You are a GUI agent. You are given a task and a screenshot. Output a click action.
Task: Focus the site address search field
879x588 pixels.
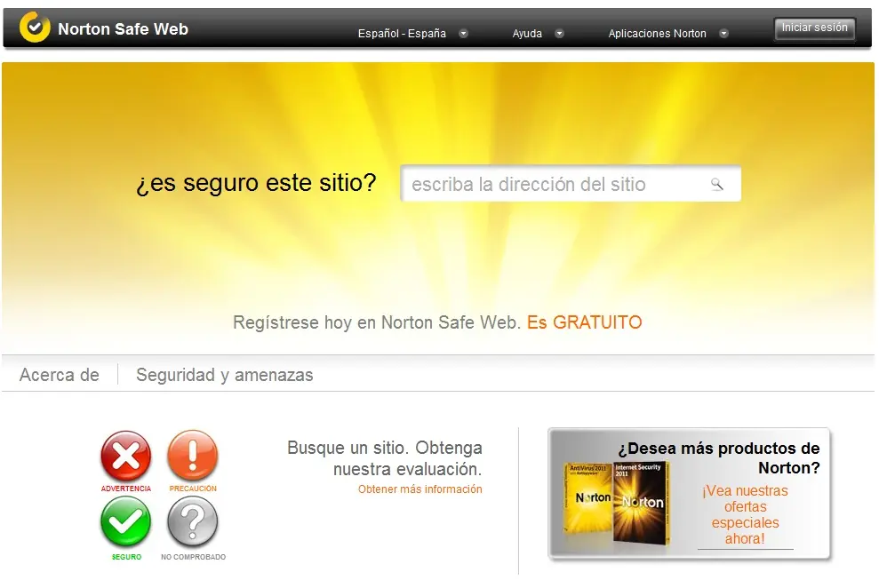coord(571,184)
